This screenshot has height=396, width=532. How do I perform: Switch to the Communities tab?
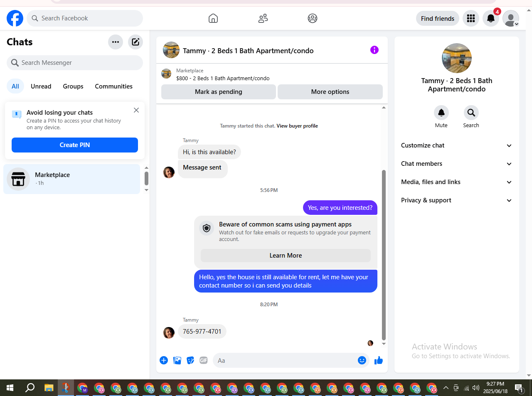click(114, 86)
